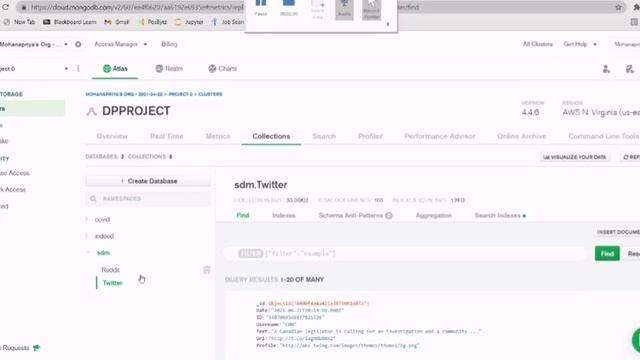Choose Select Area in recorder toolbar
Screen dimensions: 640x360
click(x=317, y=10)
